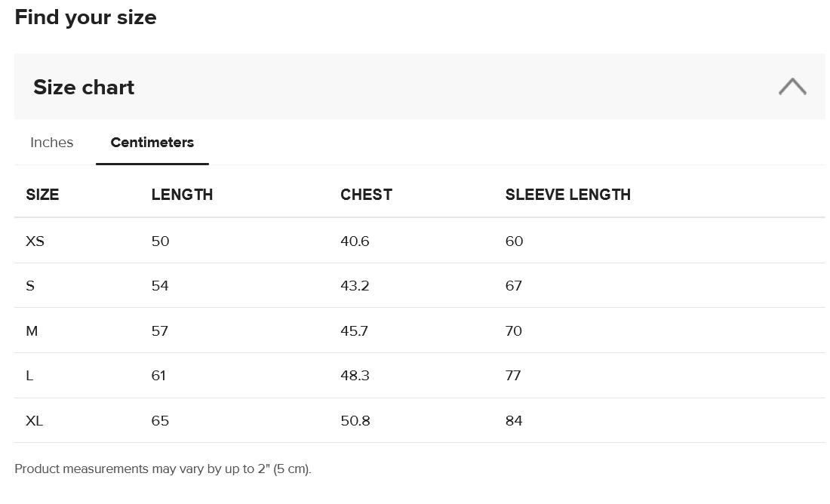The image size is (830, 504).
Task: Select the Centimeters tab
Action: (x=152, y=142)
